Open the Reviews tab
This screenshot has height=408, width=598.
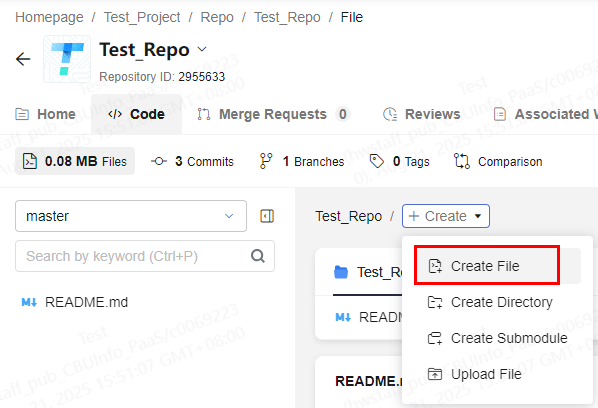tap(421, 114)
